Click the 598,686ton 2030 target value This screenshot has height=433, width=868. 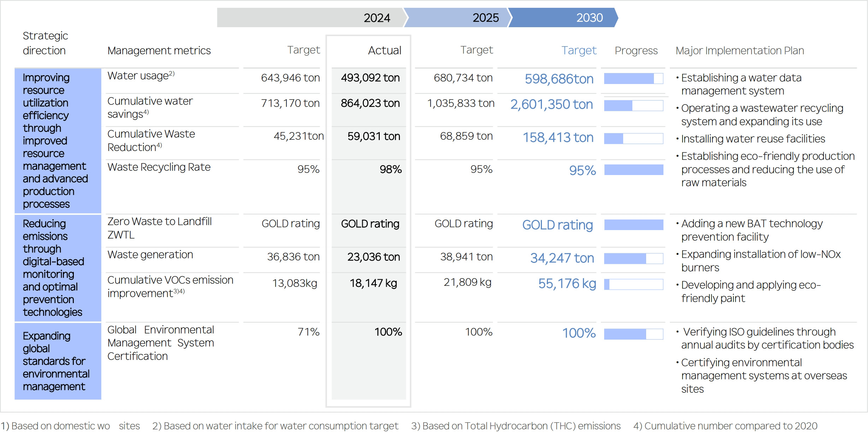click(559, 79)
